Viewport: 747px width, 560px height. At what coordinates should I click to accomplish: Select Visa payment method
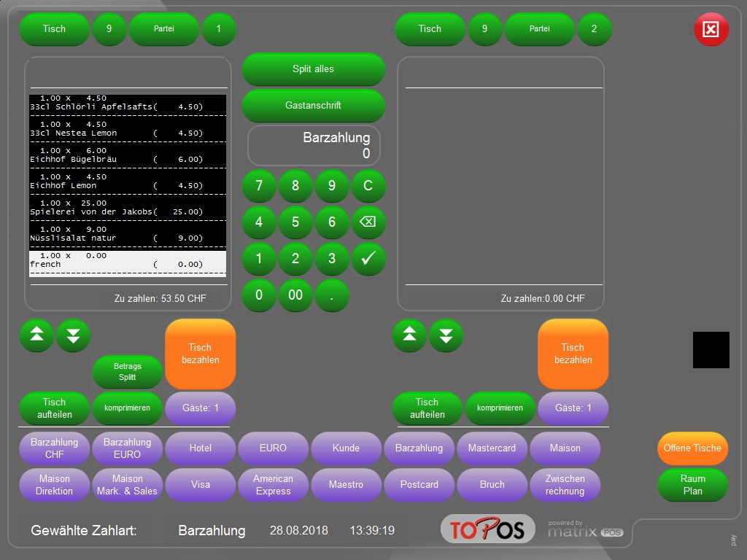point(201,485)
